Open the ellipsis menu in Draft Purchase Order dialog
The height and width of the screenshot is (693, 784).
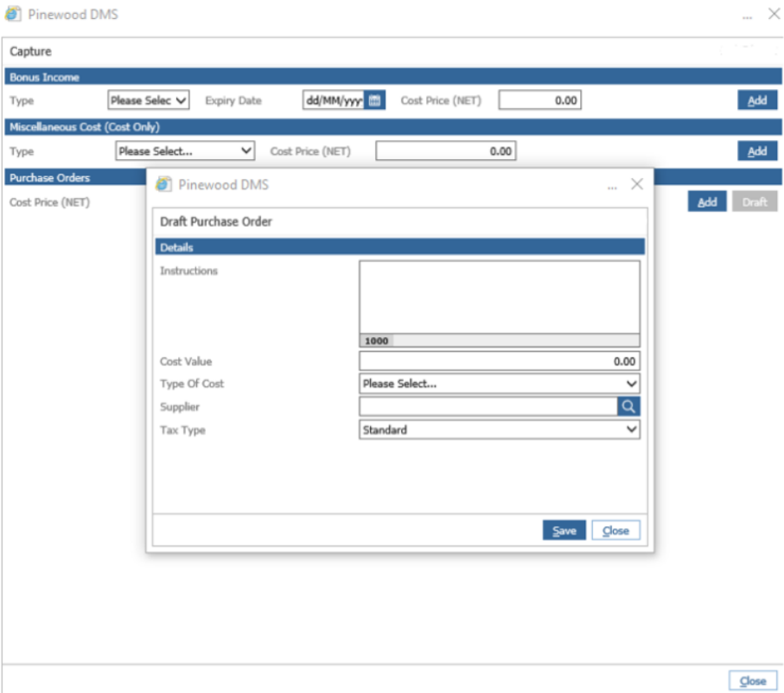(x=612, y=187)
